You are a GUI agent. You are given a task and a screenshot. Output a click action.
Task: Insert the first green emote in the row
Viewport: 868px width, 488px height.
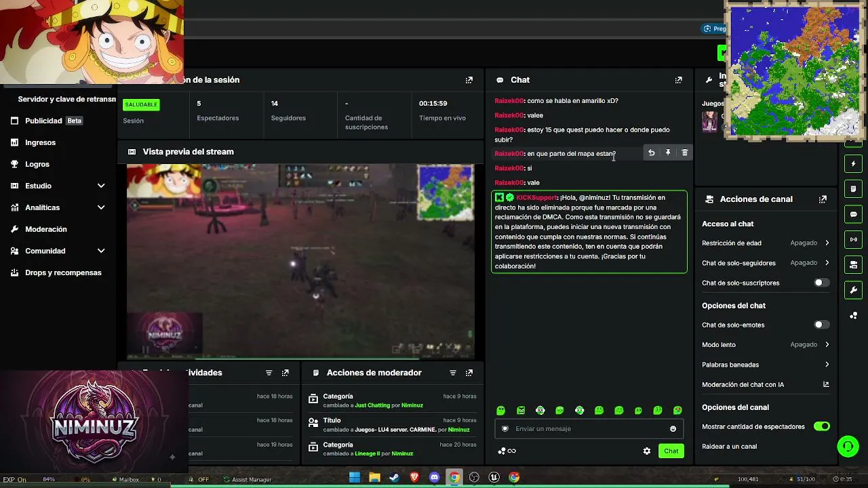(500, 410)
